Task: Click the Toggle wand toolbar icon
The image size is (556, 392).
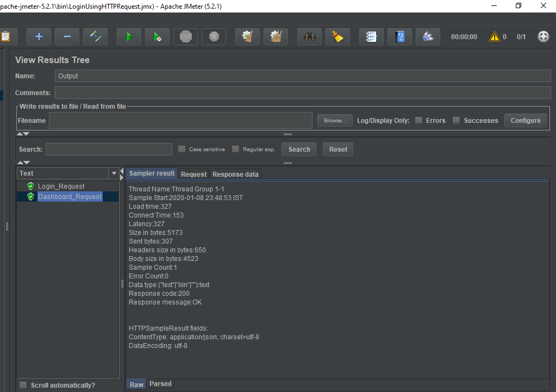Action: [x=96, y=37]
